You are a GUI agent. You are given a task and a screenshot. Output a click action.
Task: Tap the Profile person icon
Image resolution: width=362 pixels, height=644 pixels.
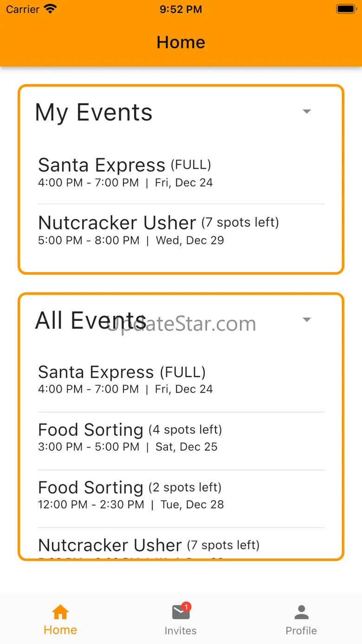[x=301, y=612]
